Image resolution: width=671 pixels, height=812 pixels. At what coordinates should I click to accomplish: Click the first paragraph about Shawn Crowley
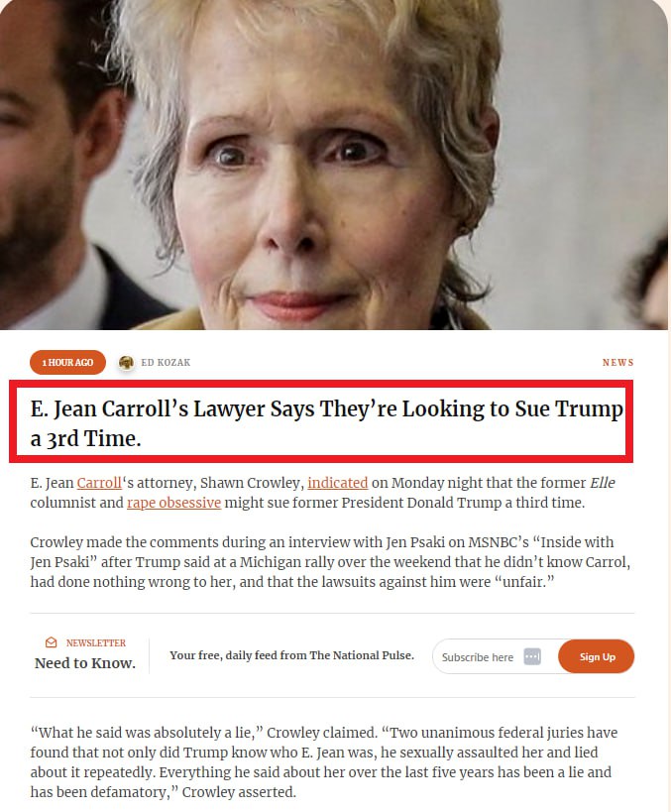(322, 493)
